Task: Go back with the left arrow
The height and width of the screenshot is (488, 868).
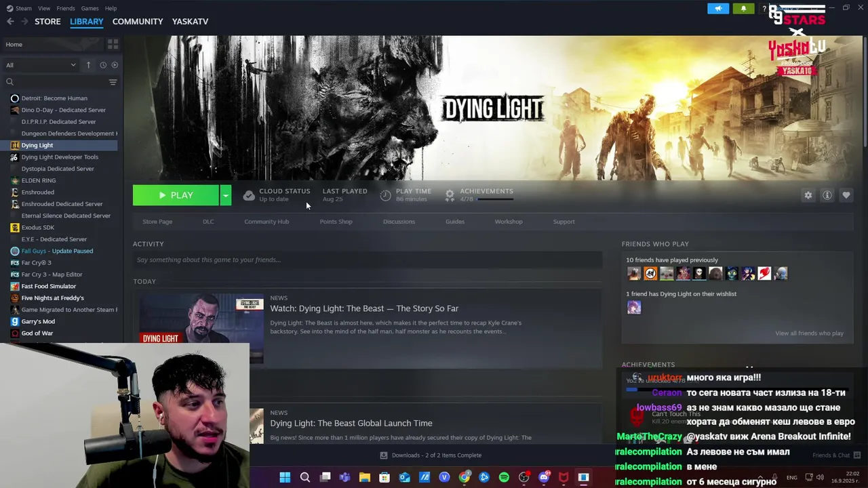Action: coord(10,22)
